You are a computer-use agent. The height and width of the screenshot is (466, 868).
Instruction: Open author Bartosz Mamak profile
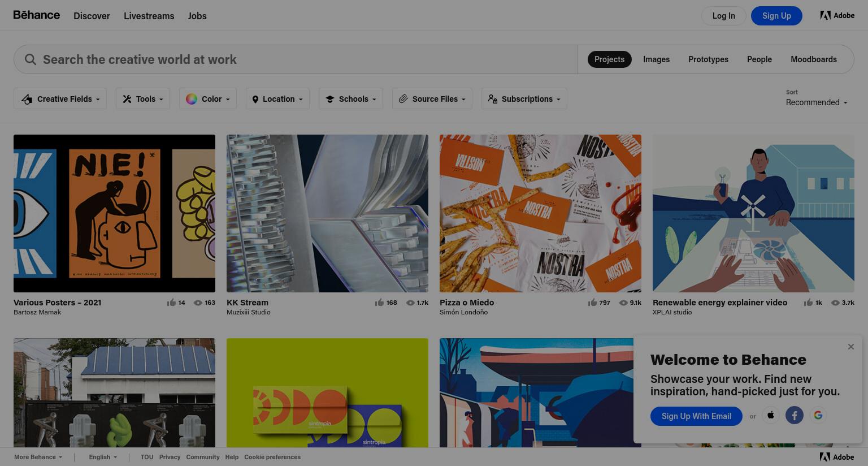click(x=37, y=312)
